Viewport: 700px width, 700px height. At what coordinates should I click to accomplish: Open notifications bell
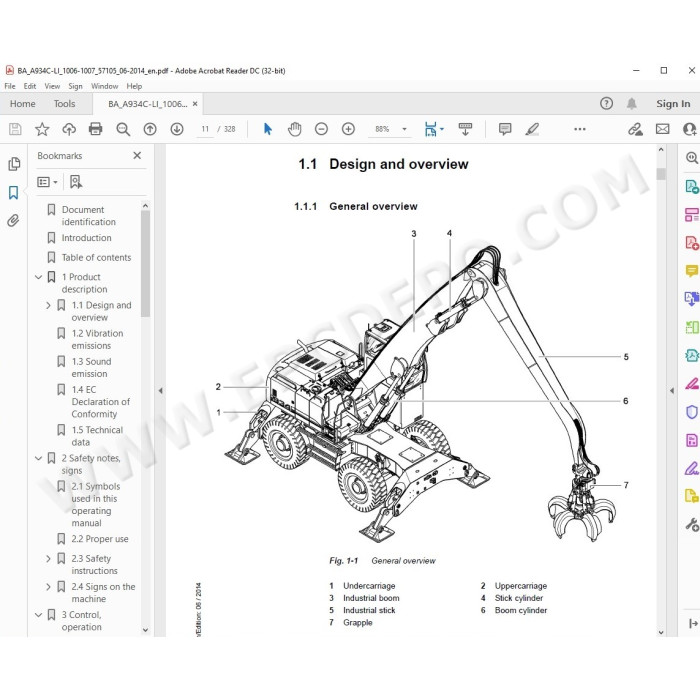click(x=631, y=104)
